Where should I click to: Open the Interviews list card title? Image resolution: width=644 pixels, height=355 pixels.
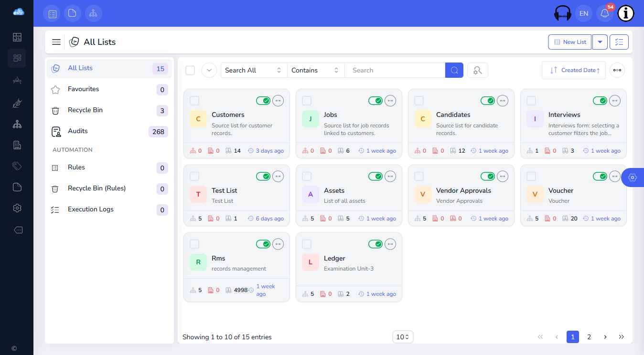click(x=564, y=115)
